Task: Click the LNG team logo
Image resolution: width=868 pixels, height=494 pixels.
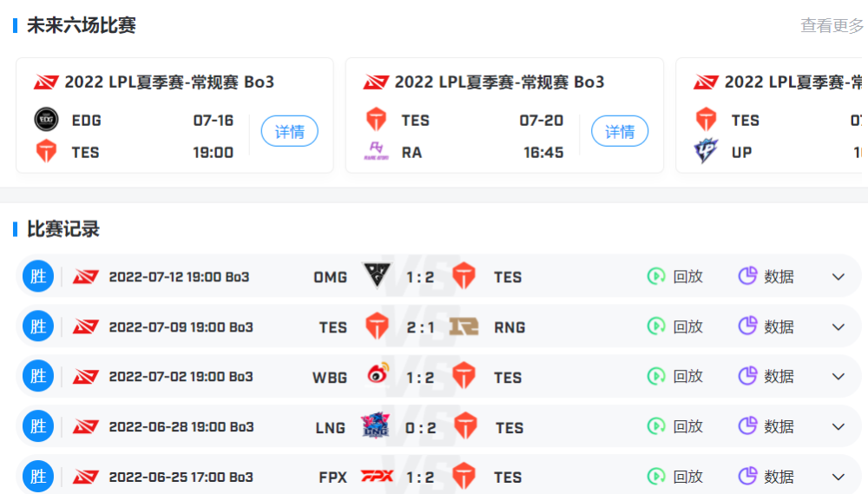Action: click(378, 426)
